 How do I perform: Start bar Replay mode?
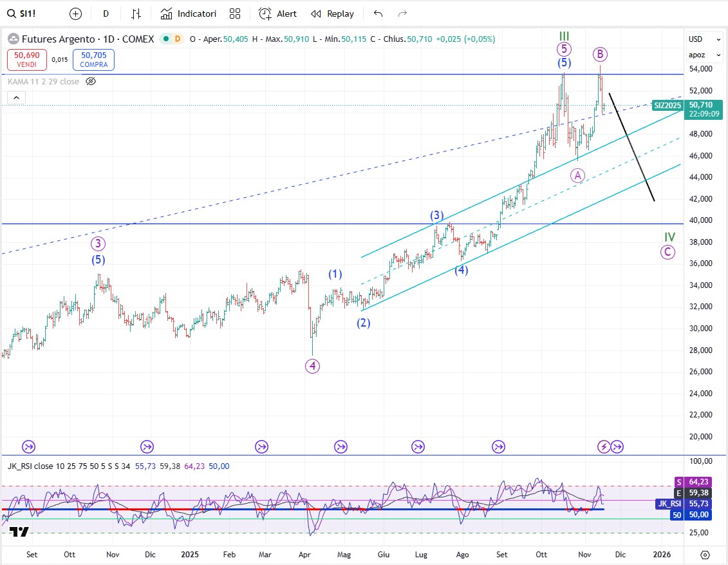pos(332,14)
